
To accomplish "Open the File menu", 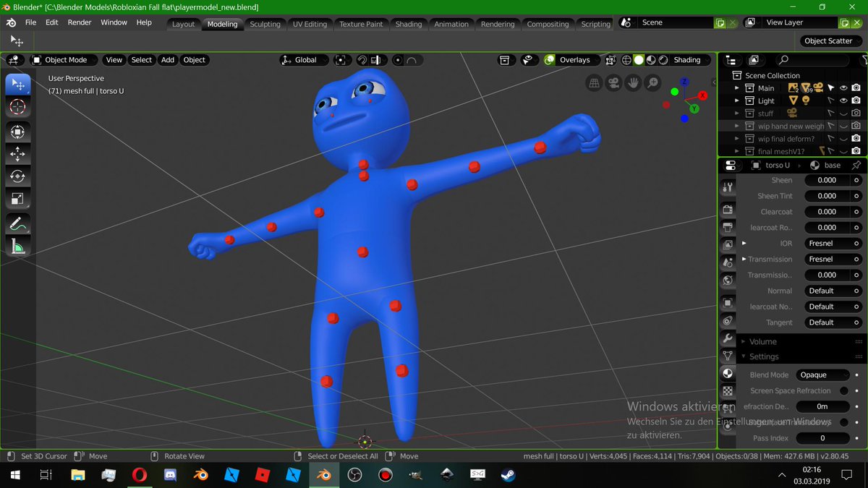I will [x=31, y=22].
